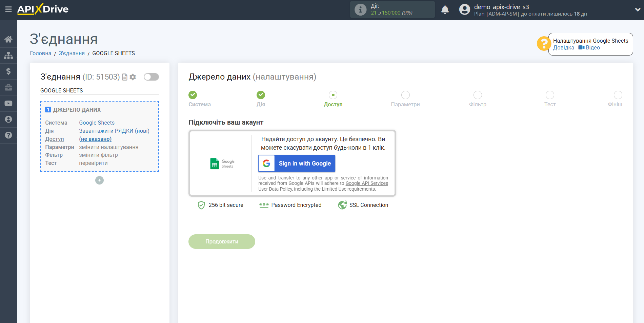Click the yellow help question mark
This screenshot has height=323, width=644.
click(544, 44)
